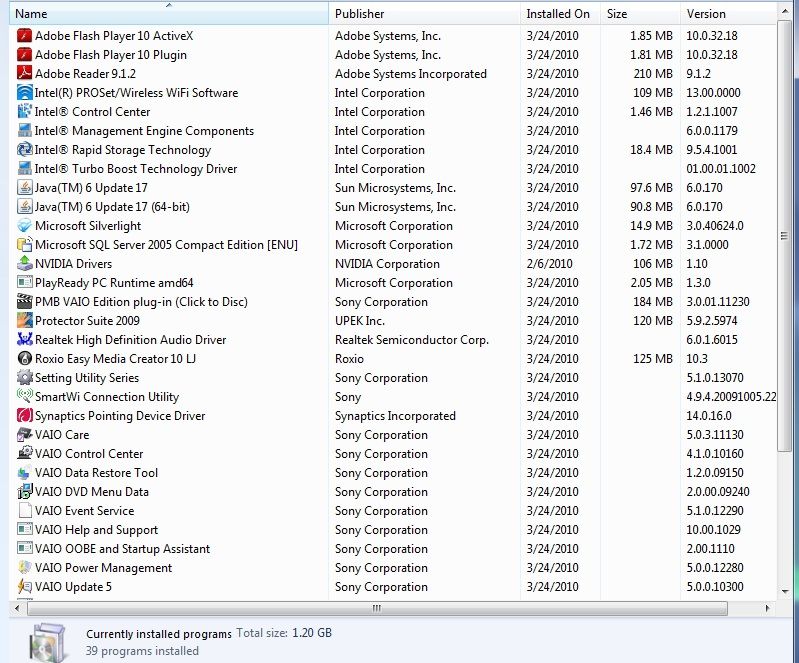Click the PlayReady PC Runtime amd64 icon

pyautogui.click(x=24, y=283)
